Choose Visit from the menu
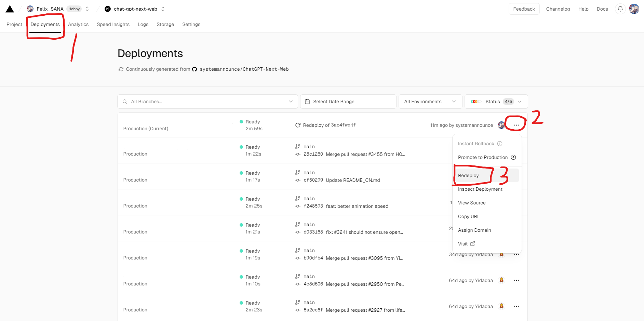 coord(487,244)
